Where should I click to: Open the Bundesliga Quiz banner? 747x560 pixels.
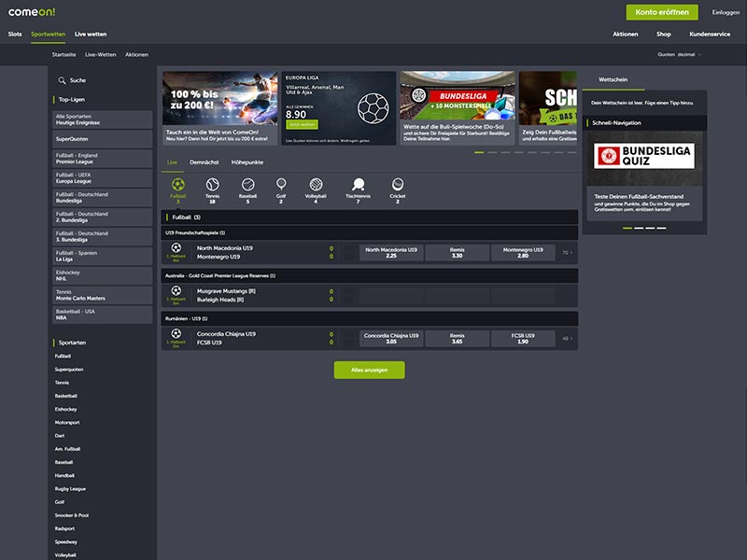point(646,156)
